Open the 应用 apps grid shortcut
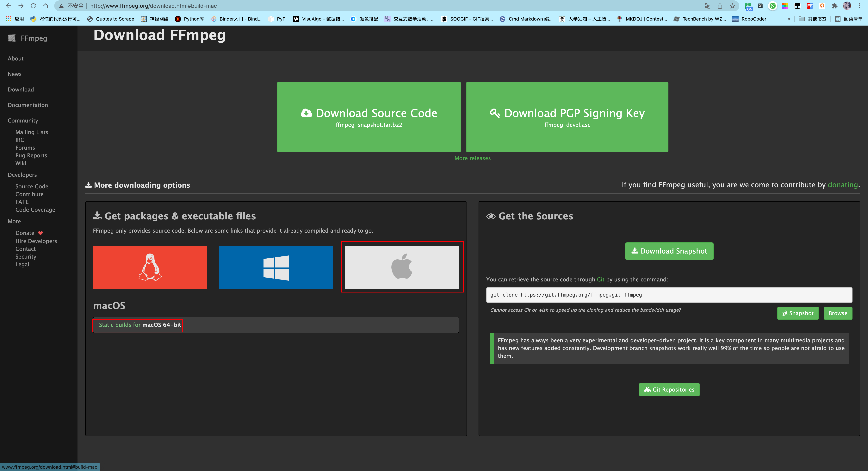Screen dimensions: 868x471 pos(15,19)
